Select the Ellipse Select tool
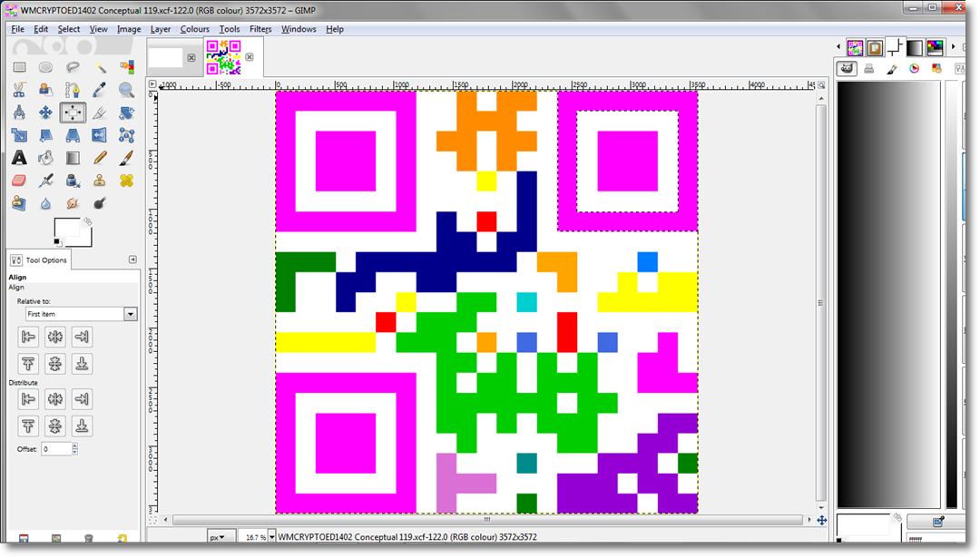Screen dimensions: 980x558 pos(45,67)
